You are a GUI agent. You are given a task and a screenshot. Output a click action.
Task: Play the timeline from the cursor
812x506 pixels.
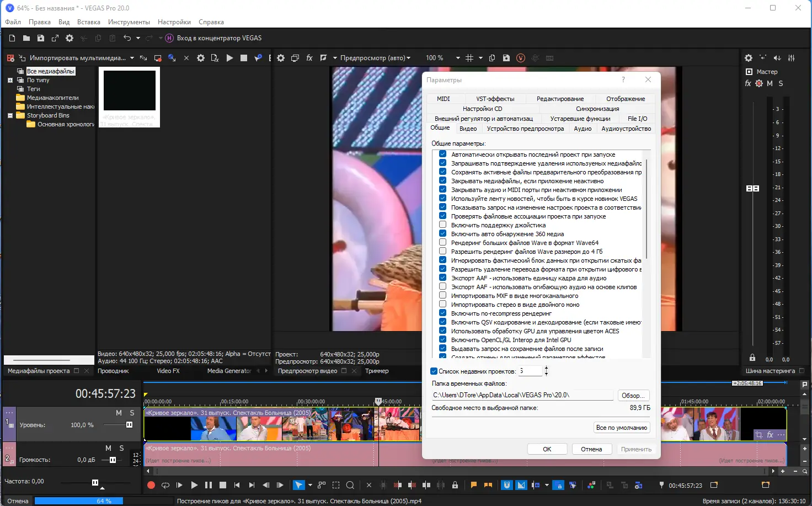tap(194, 485)
